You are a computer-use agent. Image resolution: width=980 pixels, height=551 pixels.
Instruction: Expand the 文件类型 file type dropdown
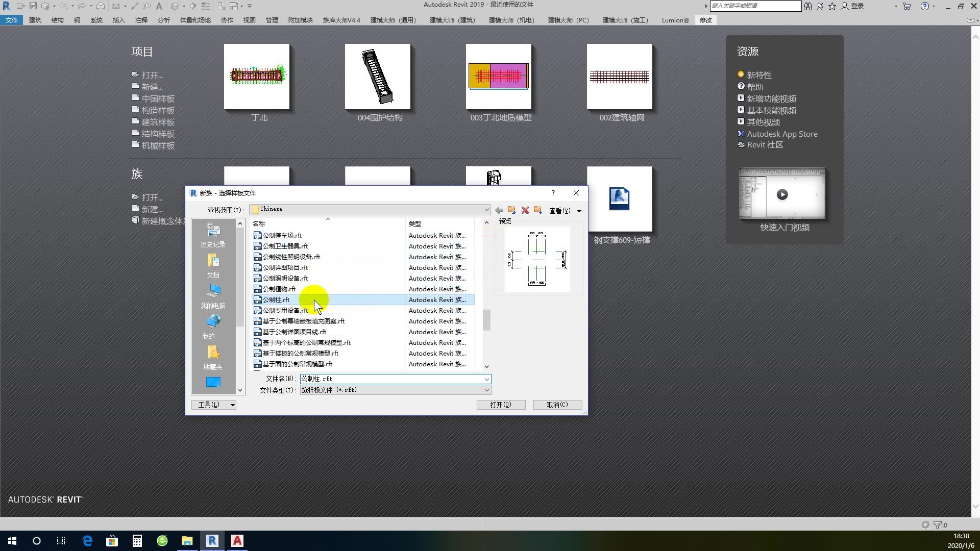(x=486, y=390)
